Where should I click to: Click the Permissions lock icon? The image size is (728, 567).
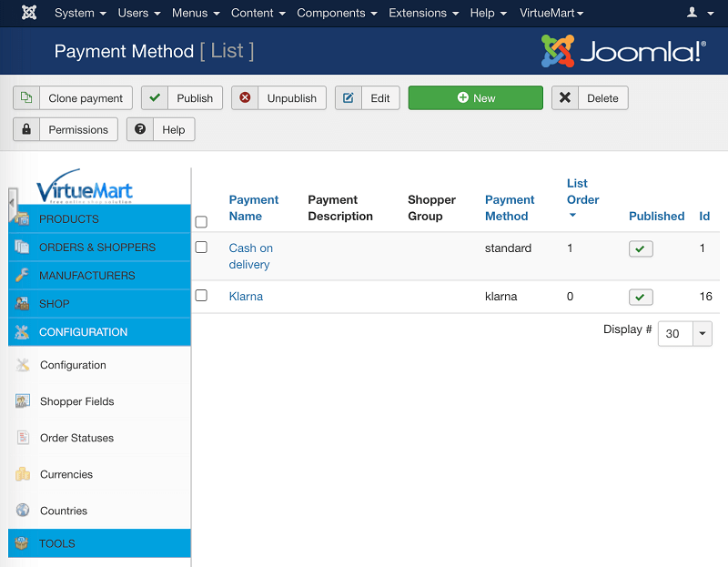[x=27, y=129]
